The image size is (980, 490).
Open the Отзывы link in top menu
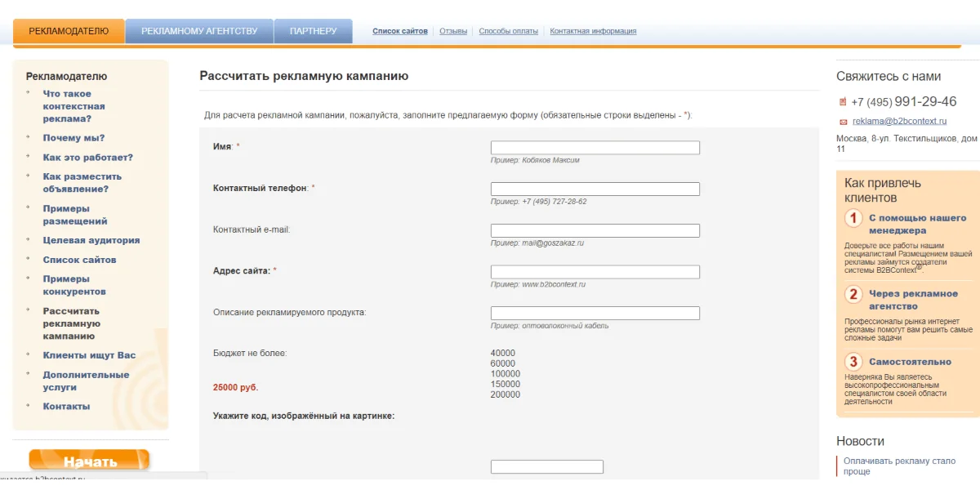click(453, 31)
